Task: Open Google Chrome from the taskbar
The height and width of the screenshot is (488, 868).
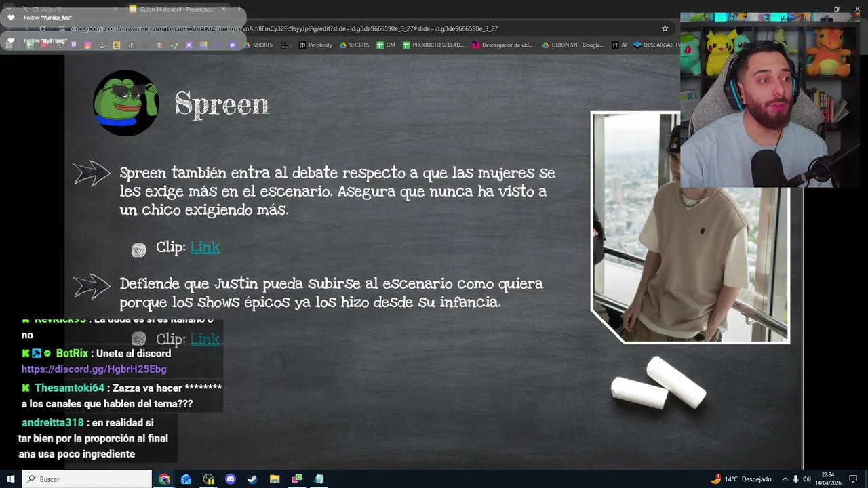Action: (x=165, y=479)
